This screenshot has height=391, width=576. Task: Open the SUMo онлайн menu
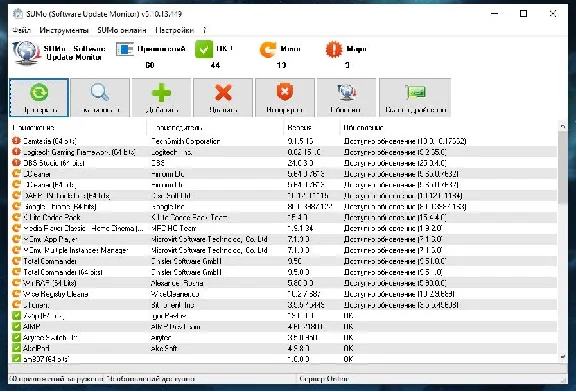[x=122, y=30]
